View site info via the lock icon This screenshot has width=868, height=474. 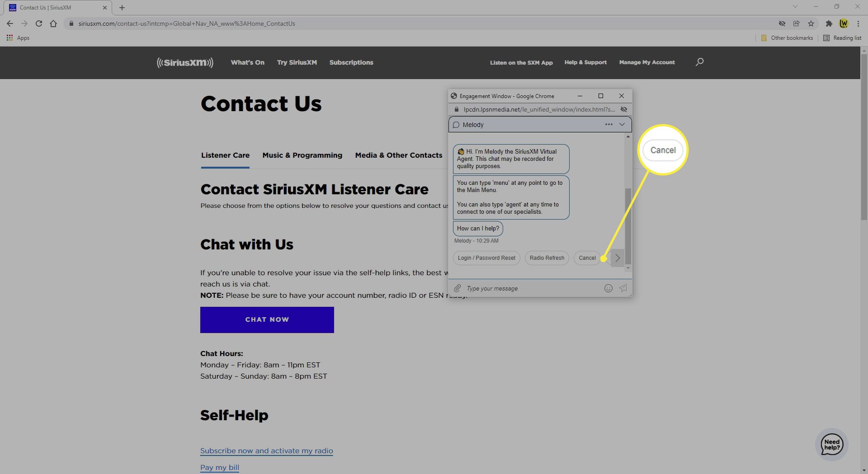click(x=71, y=23)
